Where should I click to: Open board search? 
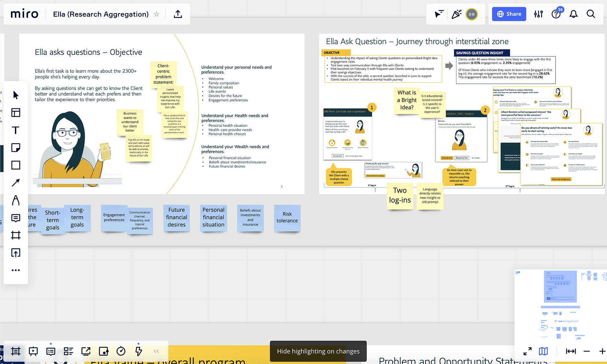tap(591, 14)
